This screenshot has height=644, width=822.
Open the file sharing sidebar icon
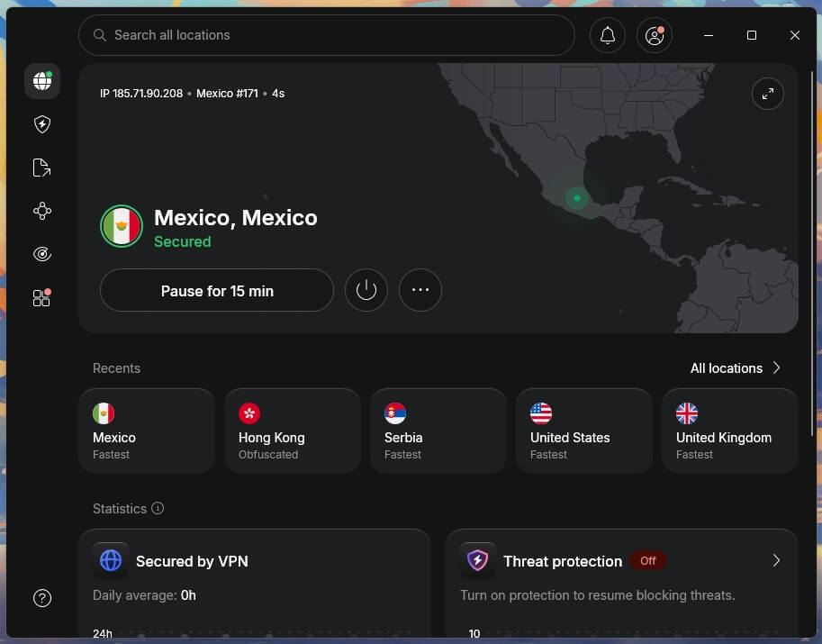[42, 168]
